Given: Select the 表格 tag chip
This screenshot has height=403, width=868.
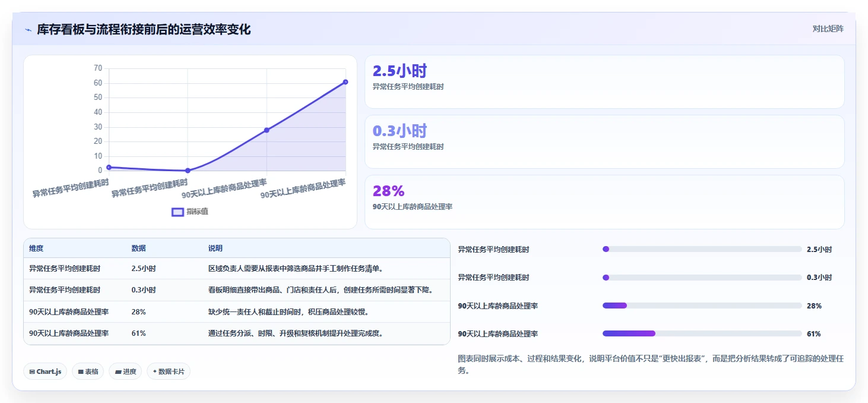Looking at the screenshot, I should tap(88, 371).
